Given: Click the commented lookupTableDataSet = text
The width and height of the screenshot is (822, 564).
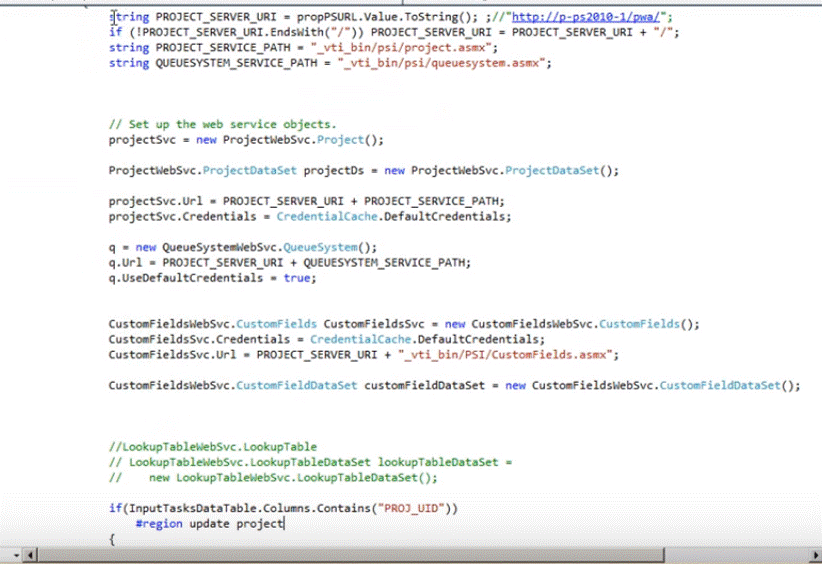Looking at the screenshot, I should click(x=445, y=462).
